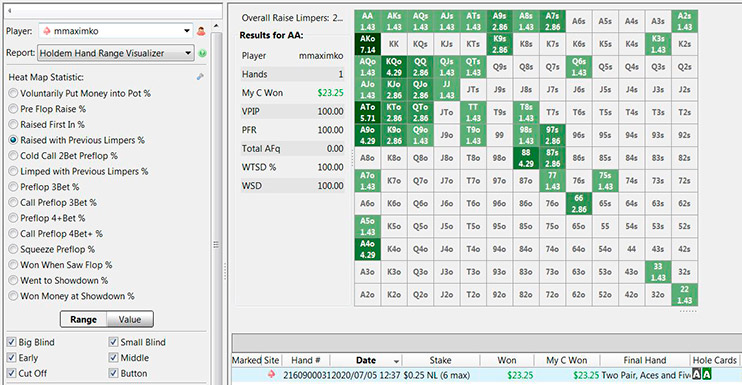Click the $0.25 NL (6 max) stake cell
The width and height of the screenshot is (742, 385).
coord(437,375)
